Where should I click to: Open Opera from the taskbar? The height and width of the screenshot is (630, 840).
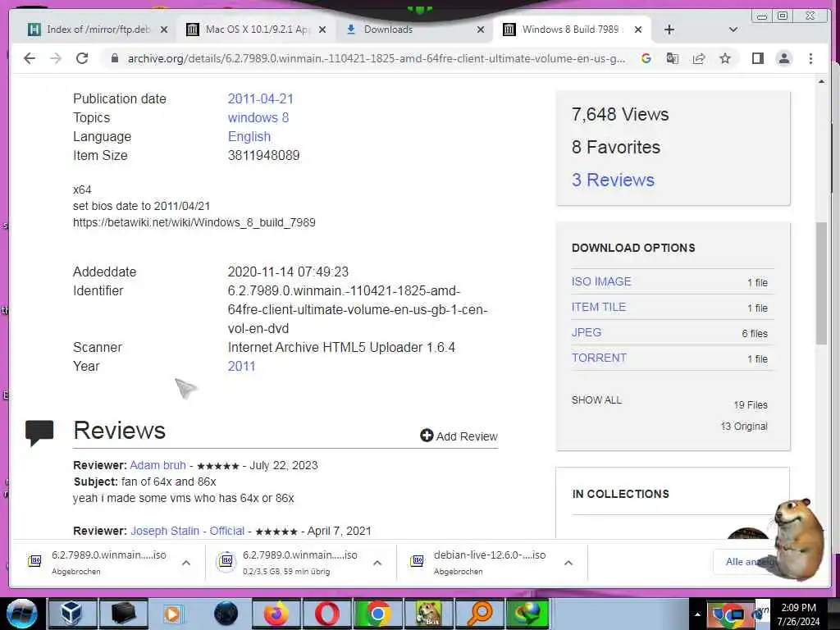tap(326, 614)
